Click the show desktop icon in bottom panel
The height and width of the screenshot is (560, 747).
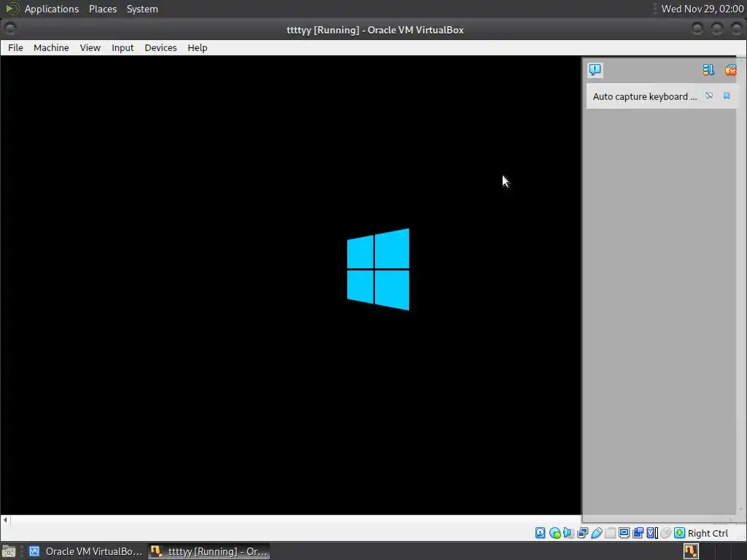pos(9,551)
